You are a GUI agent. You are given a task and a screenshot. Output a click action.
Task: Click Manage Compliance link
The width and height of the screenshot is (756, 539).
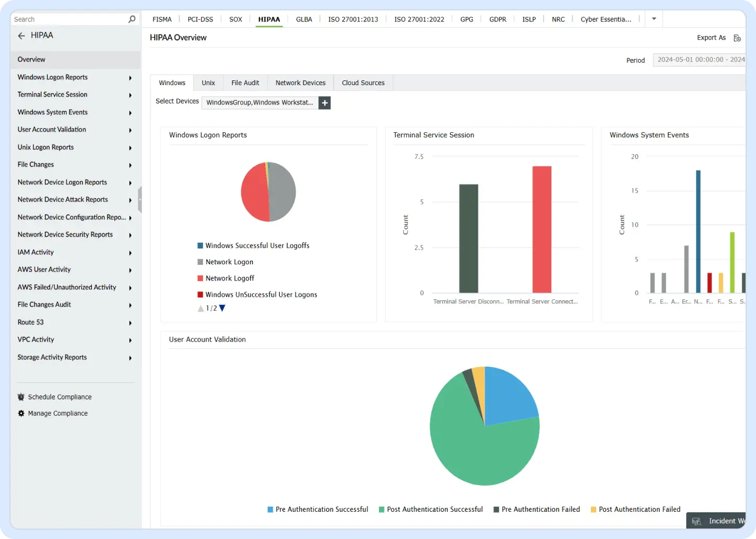pyautogui.click(x=57, y=413)
